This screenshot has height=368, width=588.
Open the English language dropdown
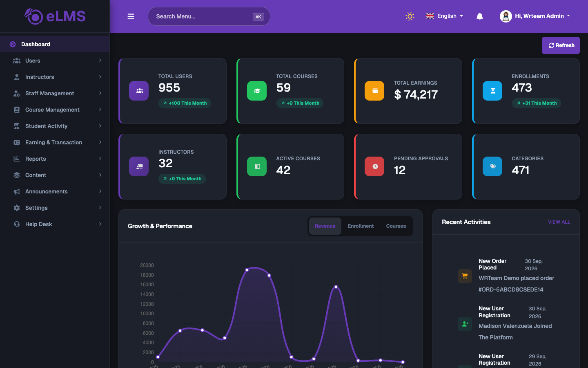(x=444, y=16)
